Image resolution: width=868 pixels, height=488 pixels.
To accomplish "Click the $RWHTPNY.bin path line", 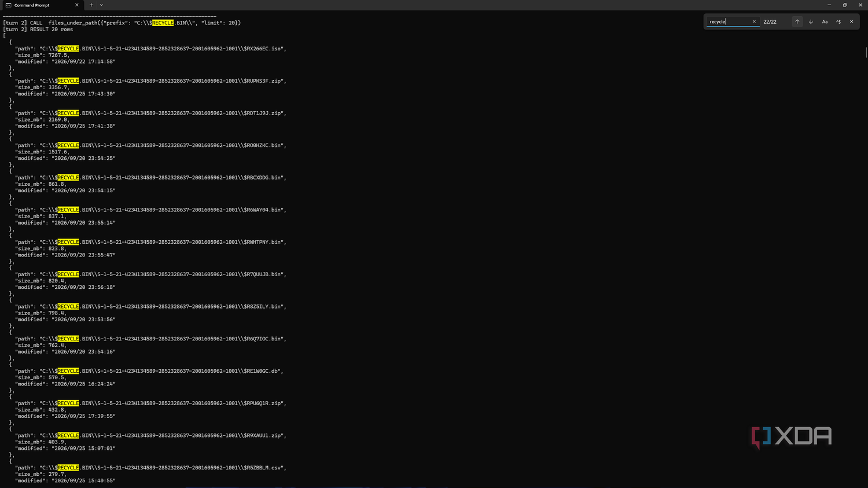I will coord(150,242).
